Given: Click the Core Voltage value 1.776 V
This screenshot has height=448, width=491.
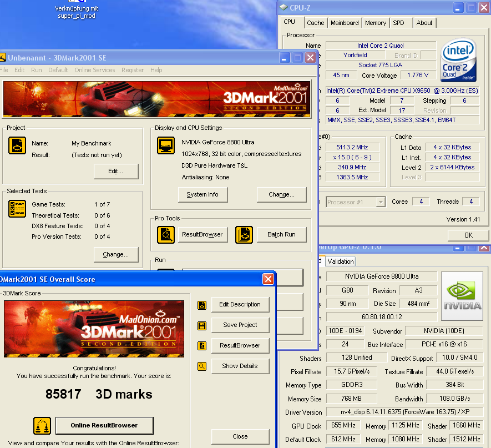Looking at the screenshot, I should 418,75.
